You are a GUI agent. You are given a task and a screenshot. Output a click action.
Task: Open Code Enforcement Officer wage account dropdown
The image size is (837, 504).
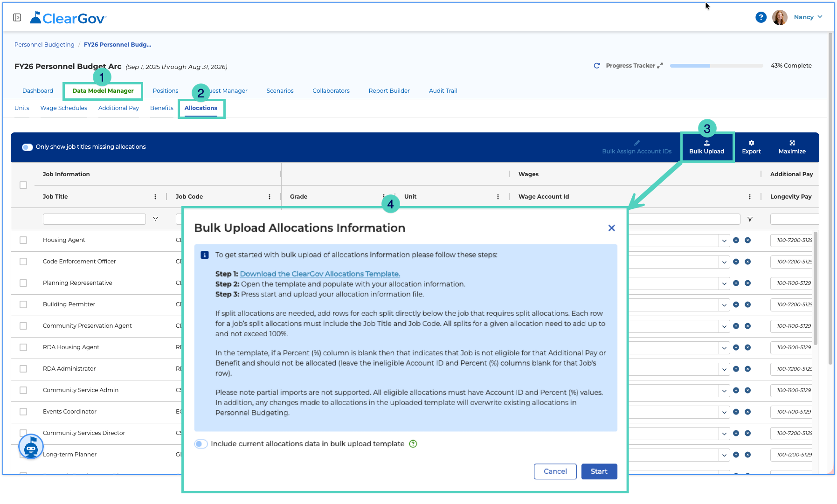(724, 262)
